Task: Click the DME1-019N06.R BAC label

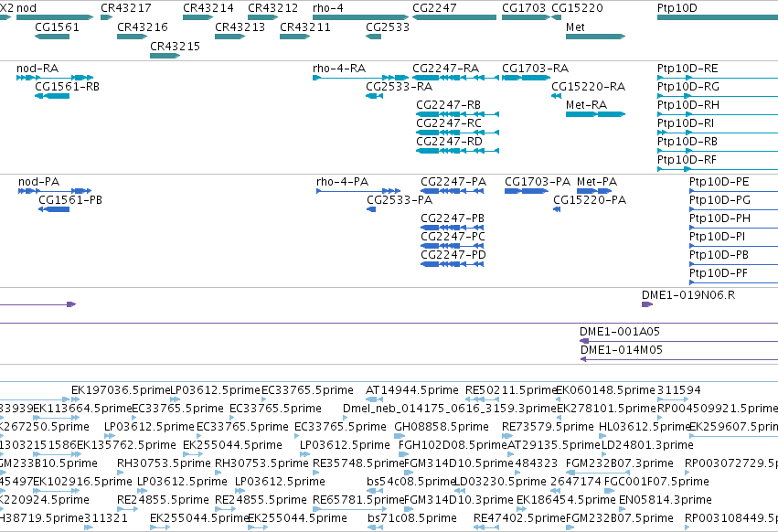Action: click(x=688, y=294)
